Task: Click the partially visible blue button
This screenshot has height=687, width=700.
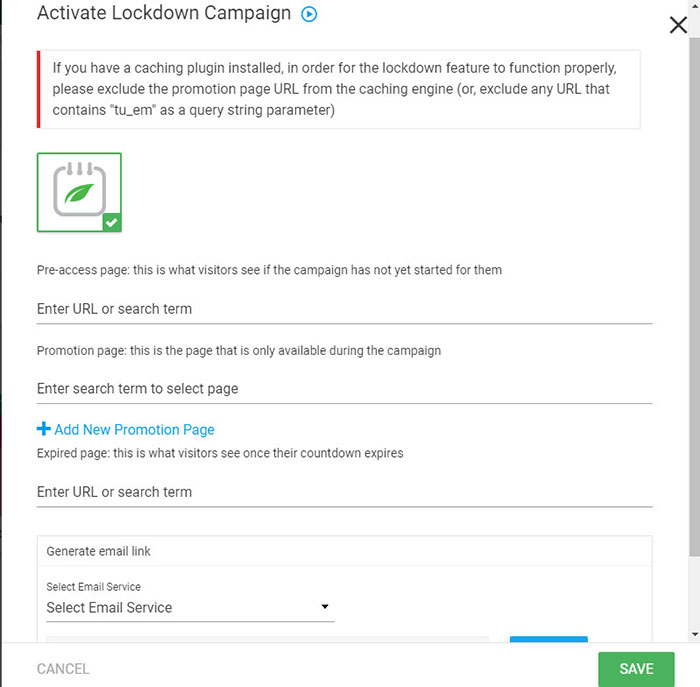Action: pos(548,638)
